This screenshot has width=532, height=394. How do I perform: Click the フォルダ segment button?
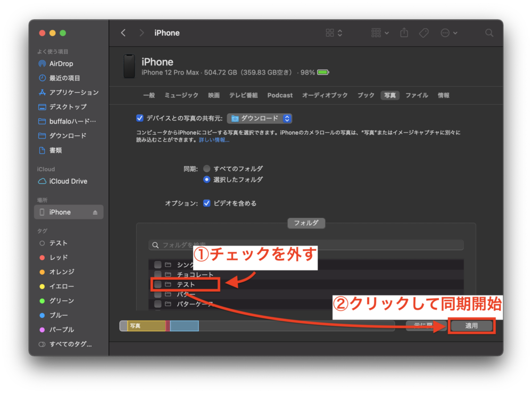tap(306, 223)
